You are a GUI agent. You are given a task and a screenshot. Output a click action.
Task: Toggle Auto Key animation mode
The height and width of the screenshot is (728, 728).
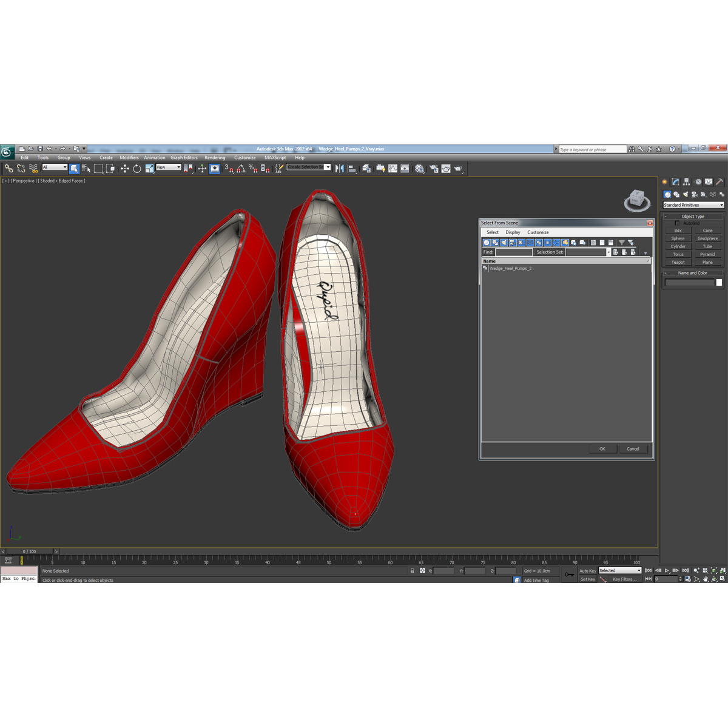click(587, 571)
